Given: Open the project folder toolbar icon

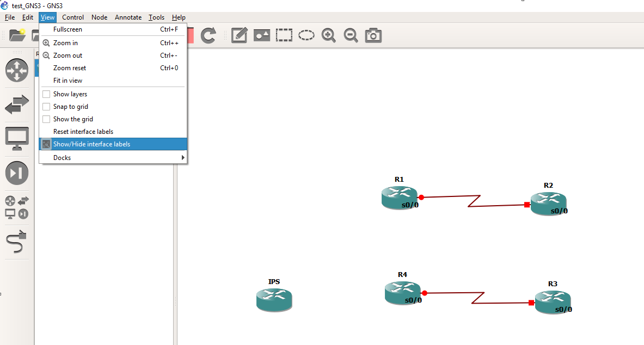Looking at the screenshot, I should click(x=17, y=35).
